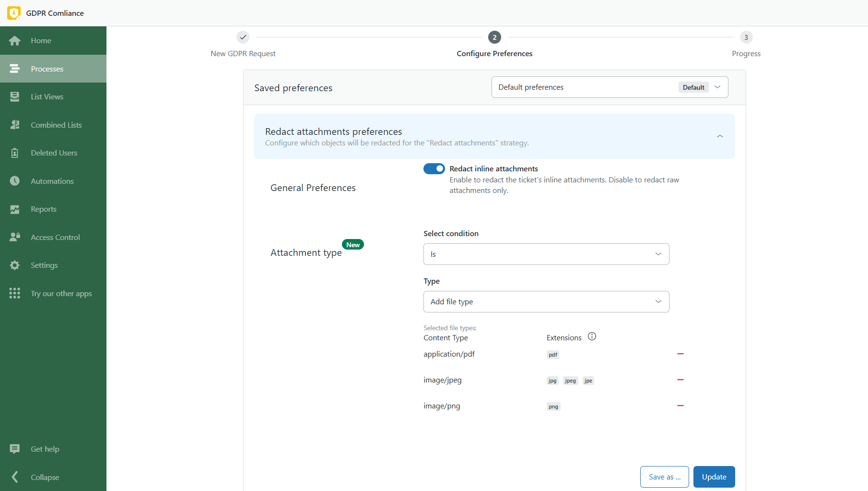Click the GDPR Compliance shield logo

[x=14, y=13]
